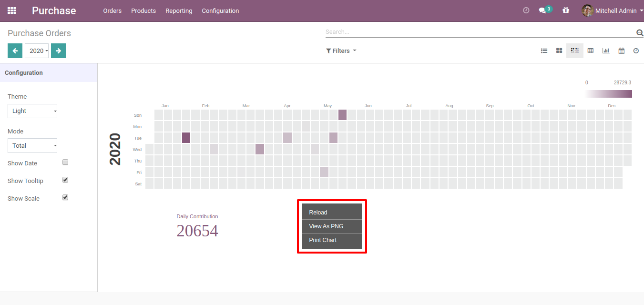The height and width of the screenshot is (305, 644).
Task: Expand the Filters dropdown
Action: 341,51
